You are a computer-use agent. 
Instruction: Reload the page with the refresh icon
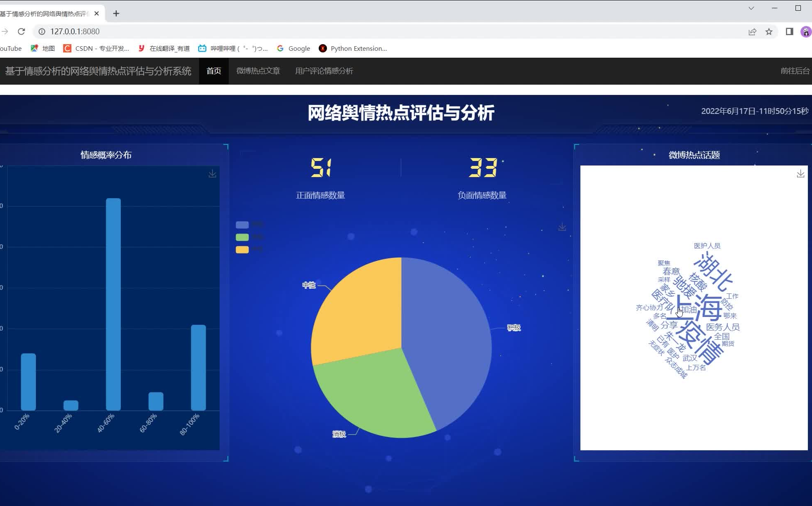pyautogui.click(x=21, y=31)
